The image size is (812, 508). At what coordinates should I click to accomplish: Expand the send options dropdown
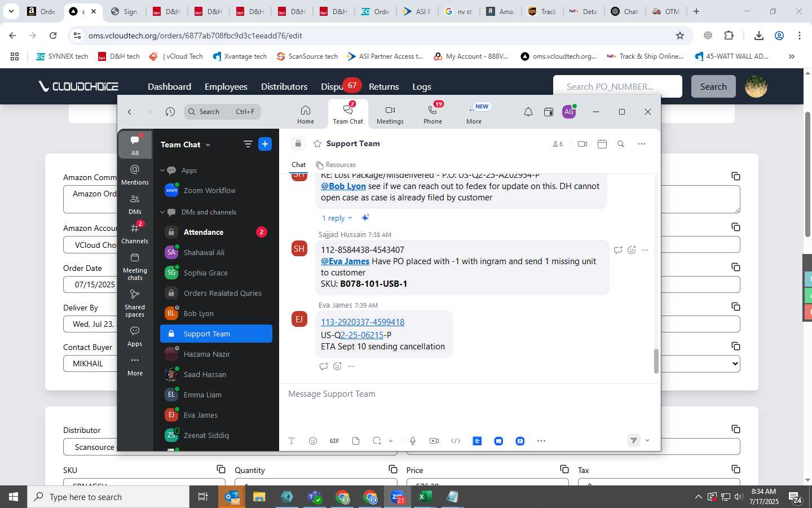[x=647, y=441]
